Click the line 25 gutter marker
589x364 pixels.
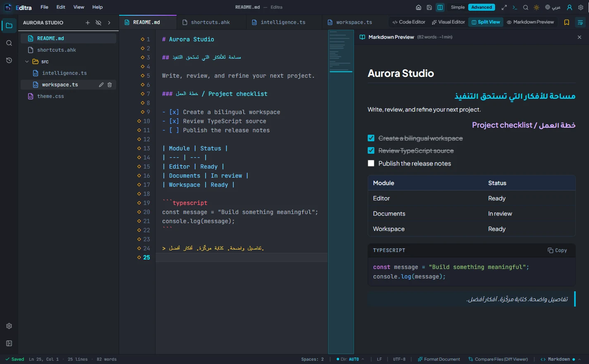[139, 257]
